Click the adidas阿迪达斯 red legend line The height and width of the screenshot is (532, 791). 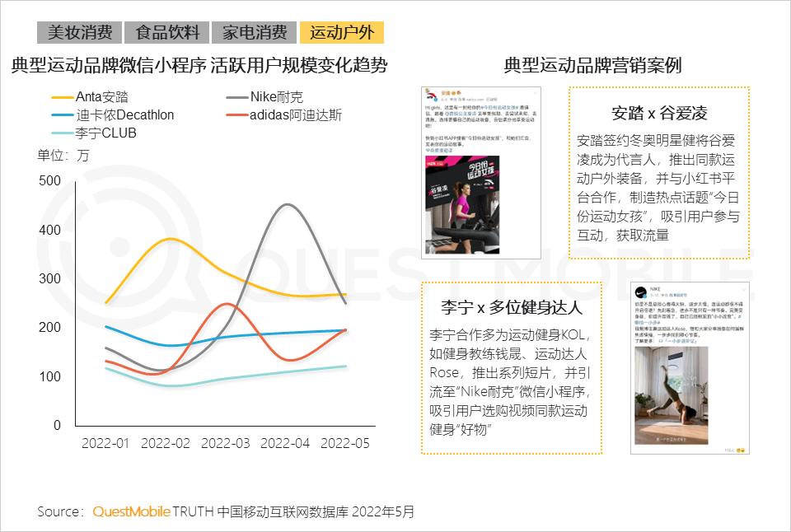click(x=237, y=115)
